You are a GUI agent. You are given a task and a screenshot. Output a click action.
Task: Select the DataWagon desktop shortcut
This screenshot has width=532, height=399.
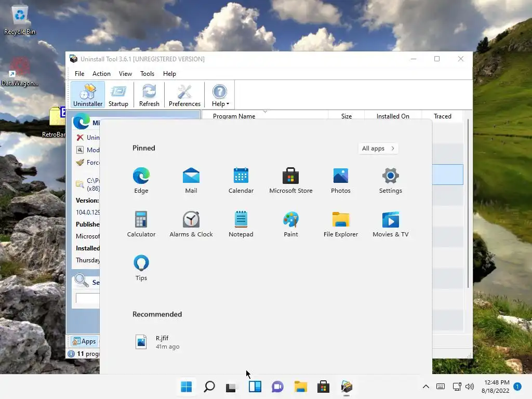click(20, 72)
